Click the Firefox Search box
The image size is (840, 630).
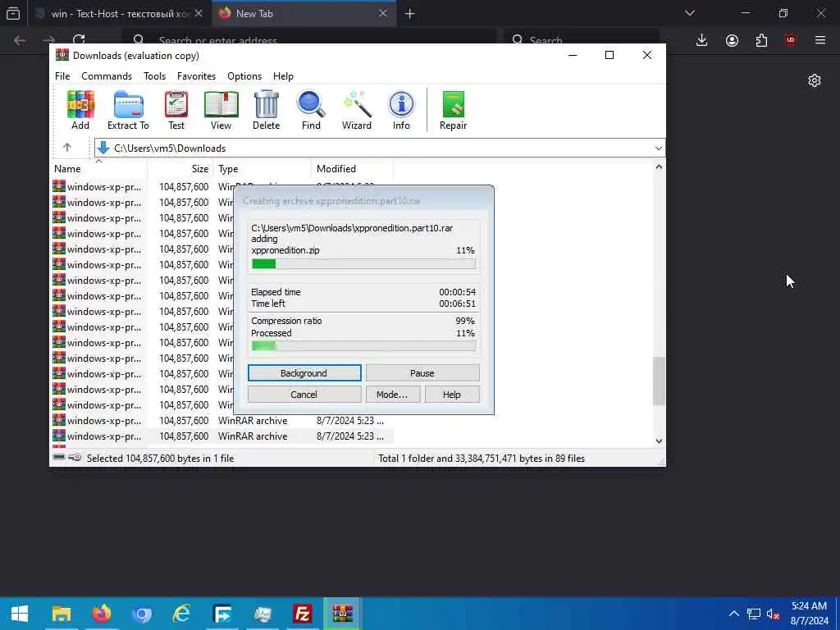582,40
